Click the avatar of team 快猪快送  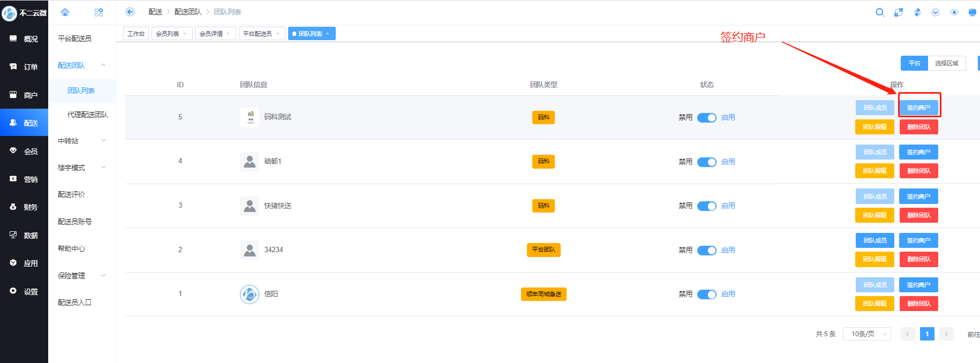250,206
